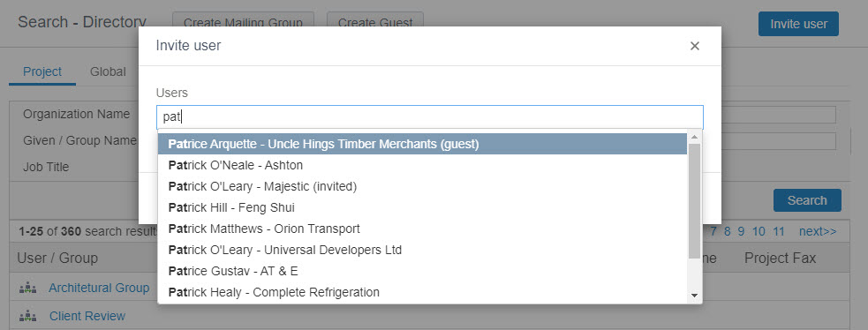The height and width of the screenshot is (330, 868).
Task: Select Patrick Hill - Feng Shui
Action: click(x=422, y=207)
